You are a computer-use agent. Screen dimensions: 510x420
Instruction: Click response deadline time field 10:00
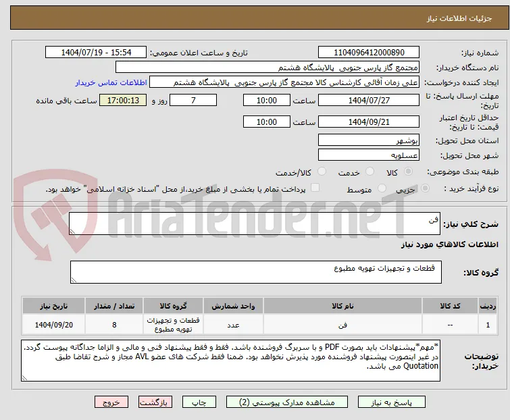tap(267, 100)
